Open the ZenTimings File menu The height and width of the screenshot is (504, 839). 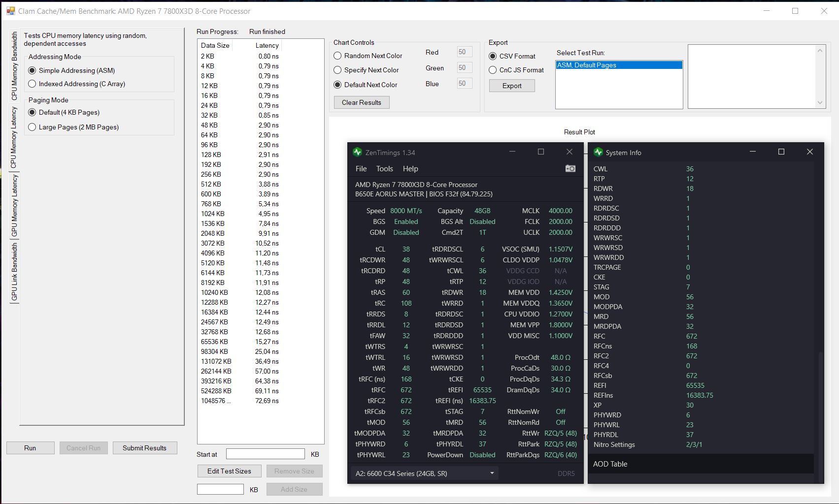click(361, 168)
